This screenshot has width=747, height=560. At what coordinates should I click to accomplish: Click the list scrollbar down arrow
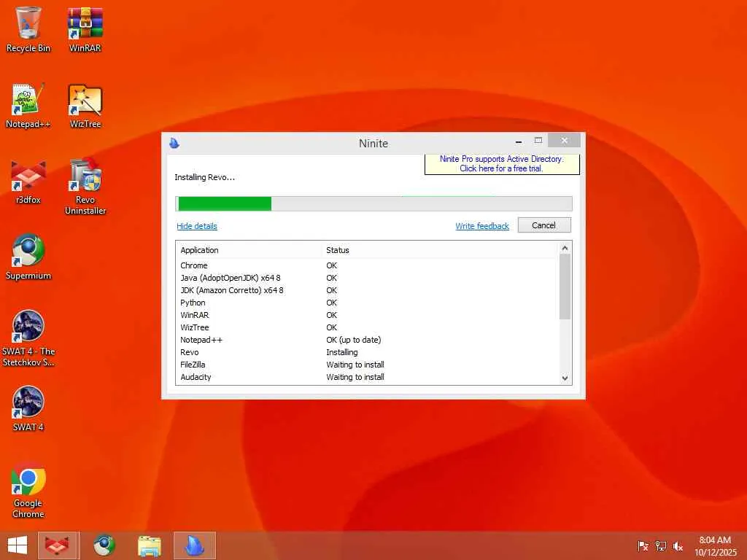coord(565,378)
